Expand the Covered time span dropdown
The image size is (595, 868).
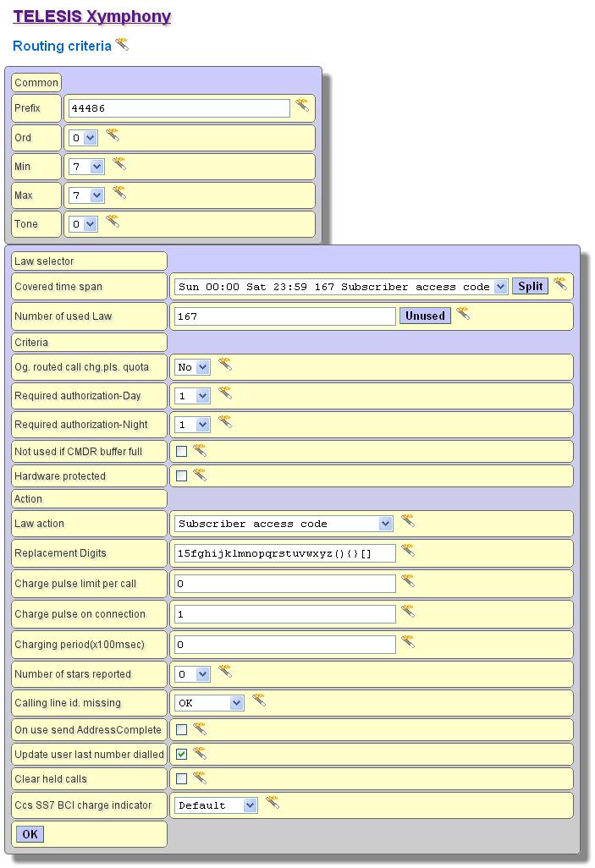(341, 287)
